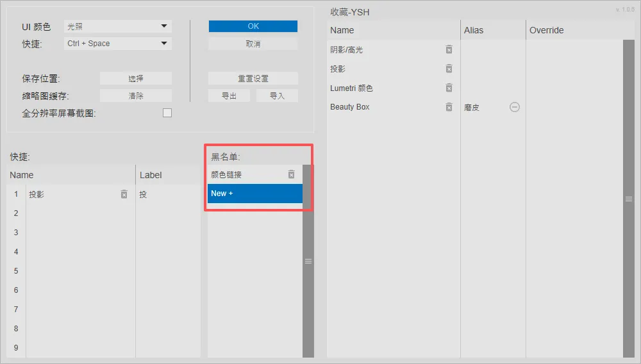This screenshot has width=641, height=364.
Task: Click shortcut slot number 7
Action: [x=16, y=310]
